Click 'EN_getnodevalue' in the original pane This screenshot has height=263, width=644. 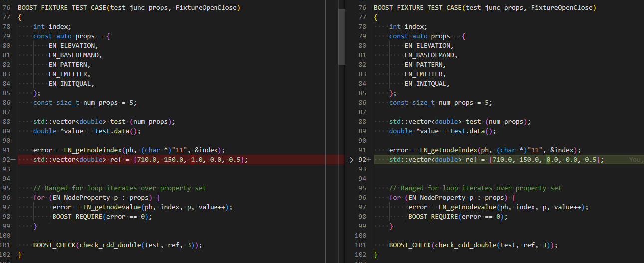pyautogui.click(x=112, y=207)
